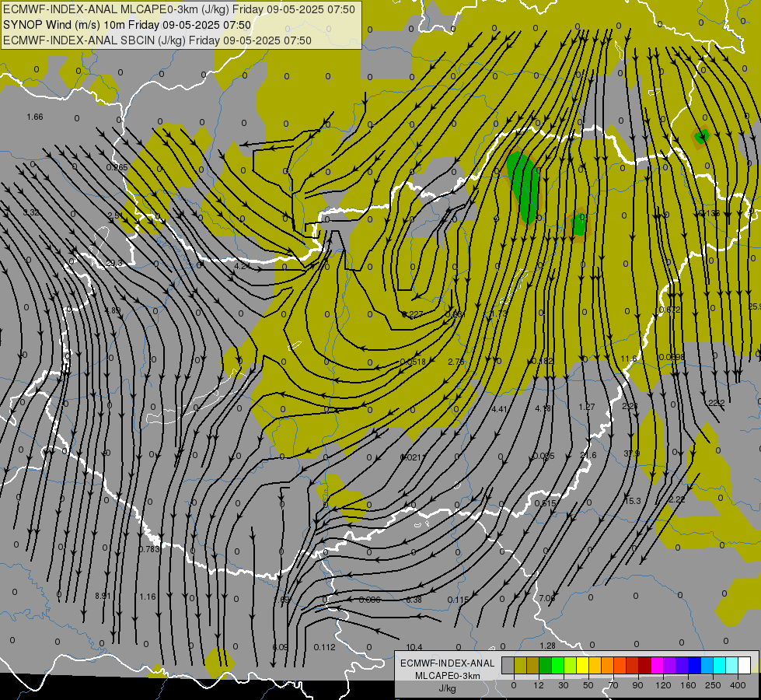
Task: Click the MLCAPE0-3km label in the legend
Action: (x=448, y=676)
